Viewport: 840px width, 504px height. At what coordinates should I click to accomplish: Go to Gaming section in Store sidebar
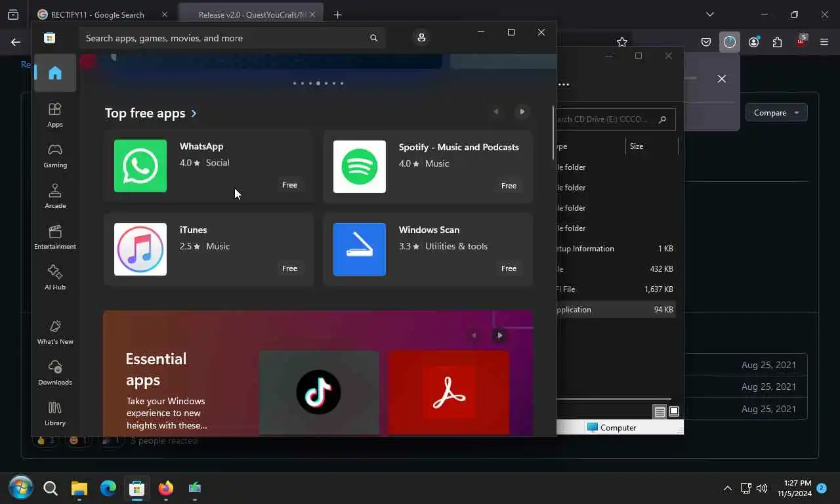pos(55,156)
